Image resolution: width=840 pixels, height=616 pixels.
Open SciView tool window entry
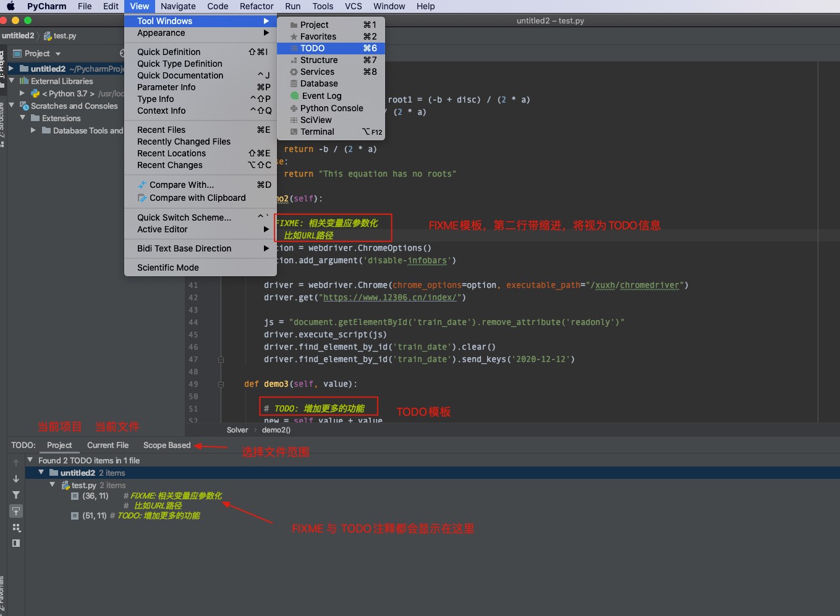331,120
